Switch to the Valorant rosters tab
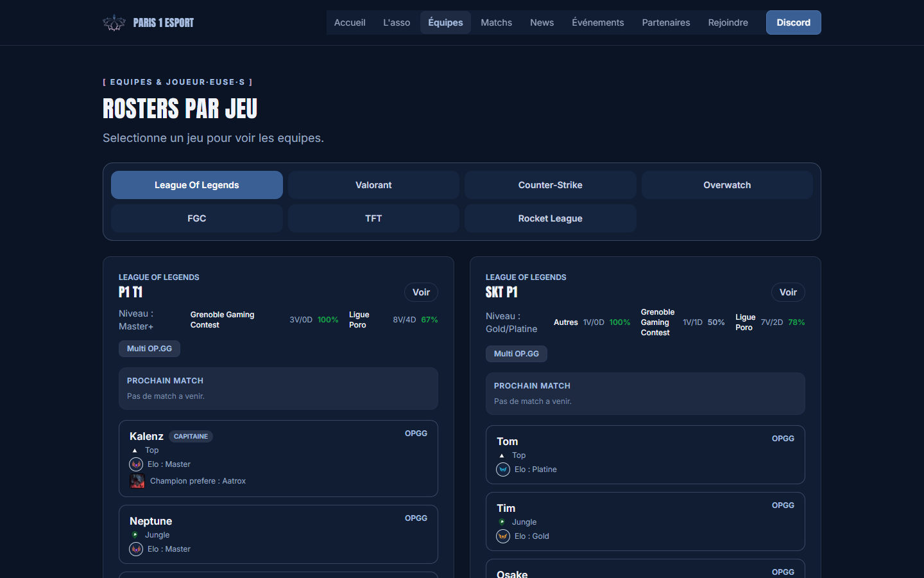Viewport: 924px width, 578px height. (373, 185)
